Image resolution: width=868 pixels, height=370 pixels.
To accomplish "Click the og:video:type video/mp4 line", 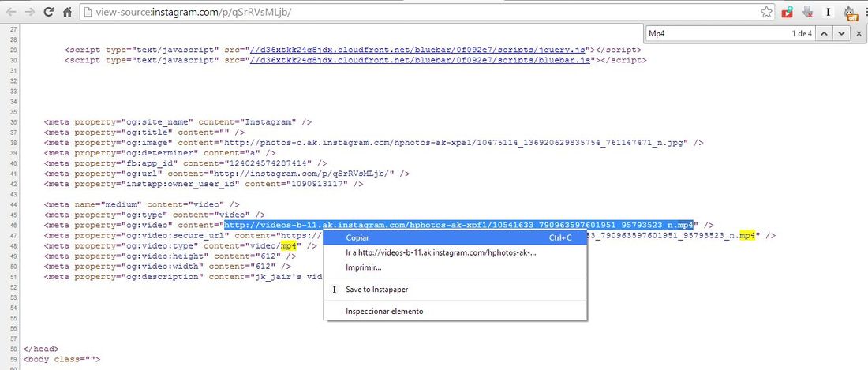I will (x=181, y=245).
